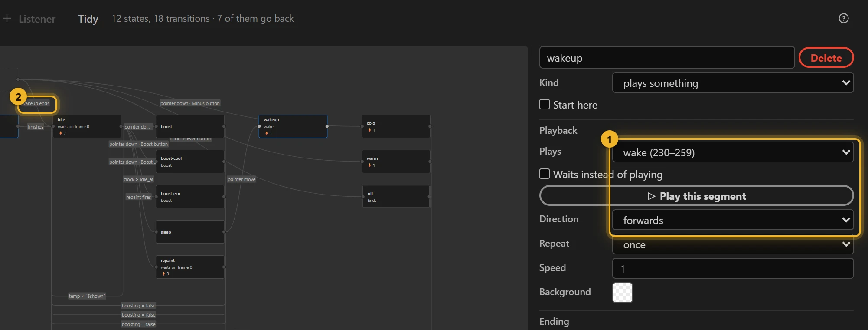Select transition 'pointer down · Minus button'

tap(190, 103)
